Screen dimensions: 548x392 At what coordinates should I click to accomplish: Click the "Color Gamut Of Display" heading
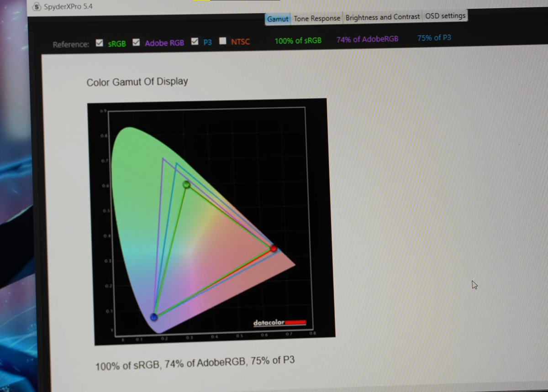click(x=137, y=82)
